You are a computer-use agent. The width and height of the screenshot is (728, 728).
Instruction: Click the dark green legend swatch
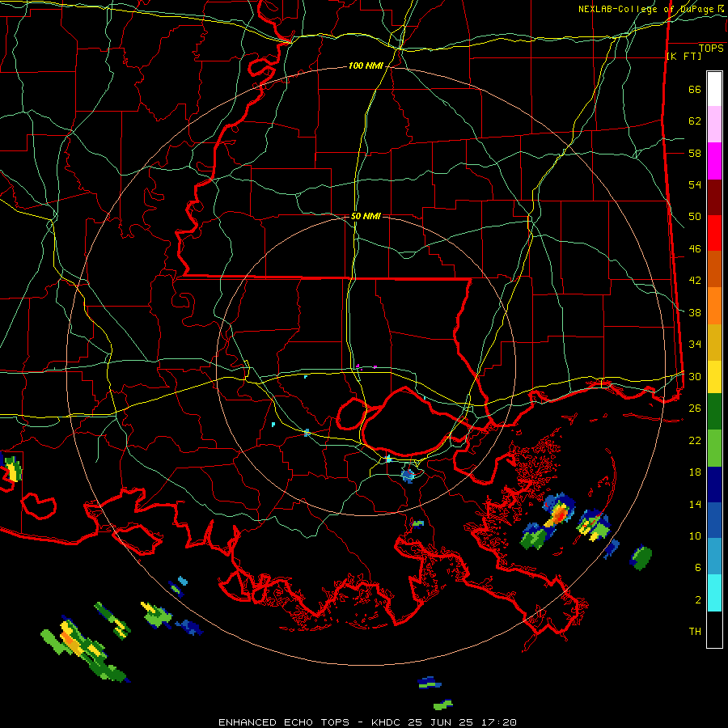[x=714, y=412]
